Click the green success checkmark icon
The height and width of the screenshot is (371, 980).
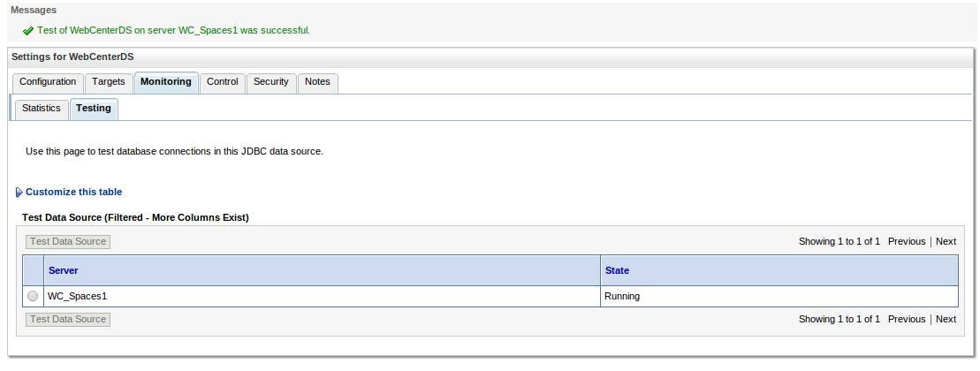(28, 31)
